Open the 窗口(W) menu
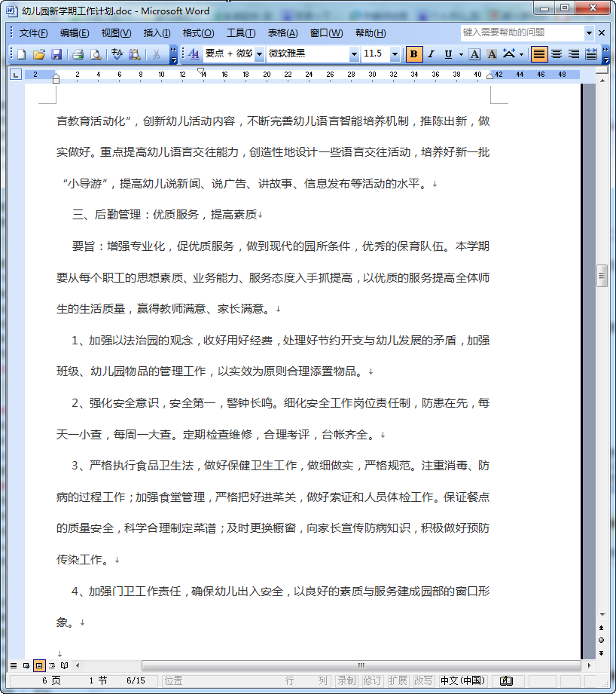The width and height of the screenshot is (616, 694). pos(326,33)
